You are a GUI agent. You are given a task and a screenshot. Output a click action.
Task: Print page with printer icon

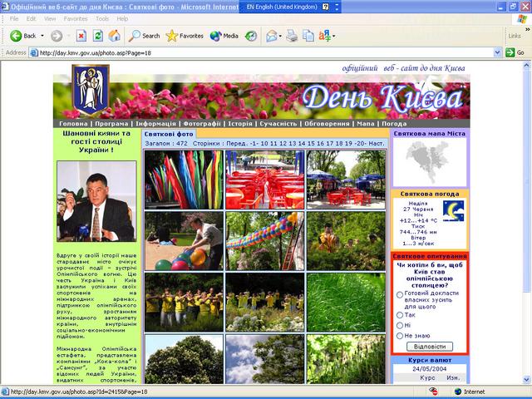click(x=292, y=36)
